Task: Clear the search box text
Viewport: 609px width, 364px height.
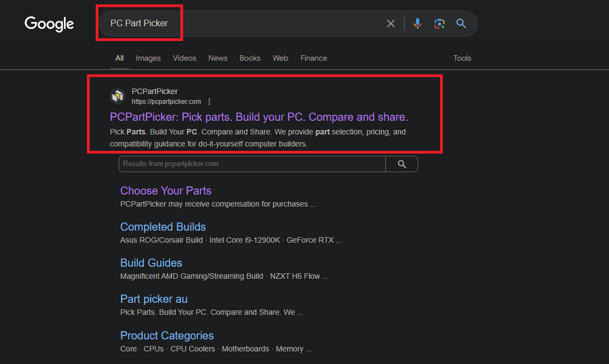Action: 390,24
